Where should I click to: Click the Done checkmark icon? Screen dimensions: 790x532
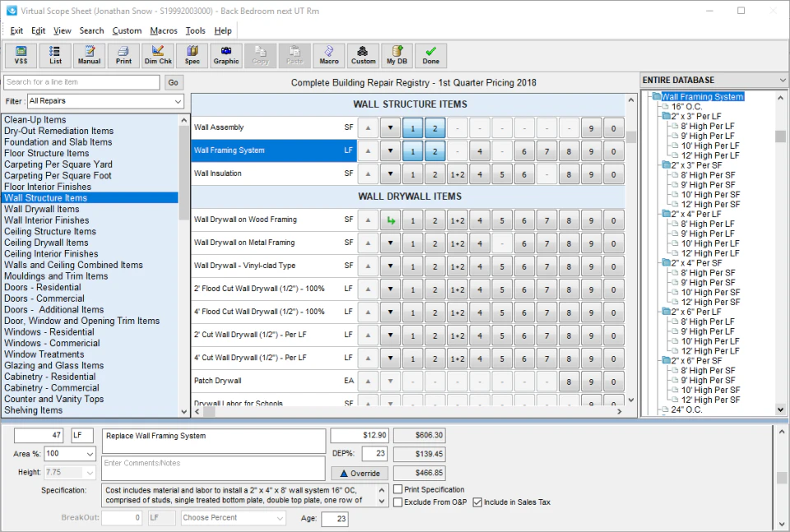[430, 55]
